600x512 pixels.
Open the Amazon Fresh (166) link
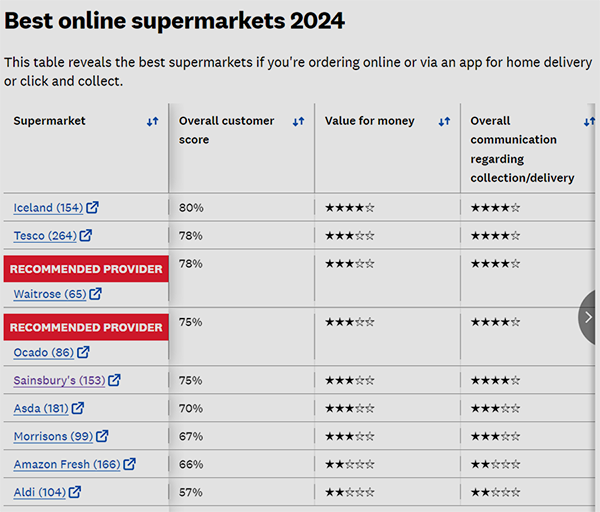pyautogui.click(x=67, y=464)
